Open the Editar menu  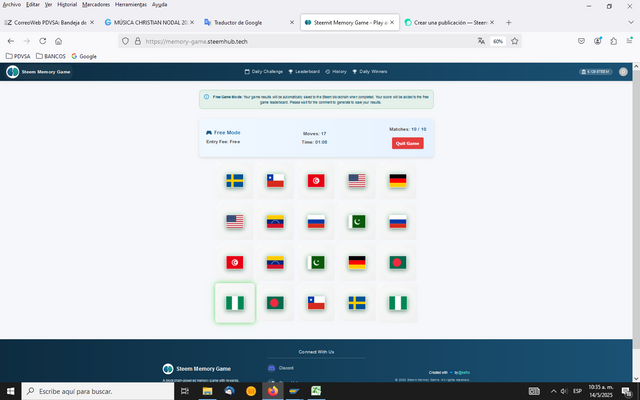[33, 4]
